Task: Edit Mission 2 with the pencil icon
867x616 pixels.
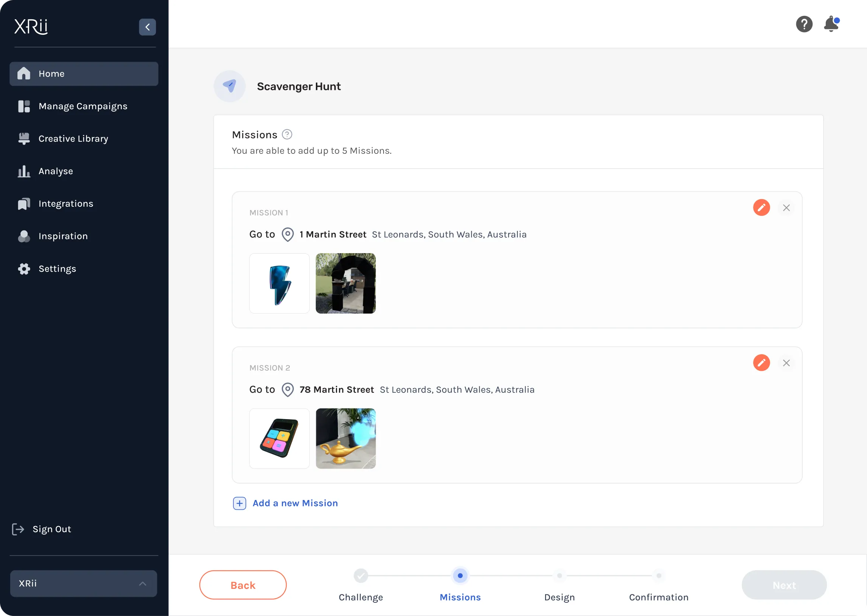Action: point(761,363)
